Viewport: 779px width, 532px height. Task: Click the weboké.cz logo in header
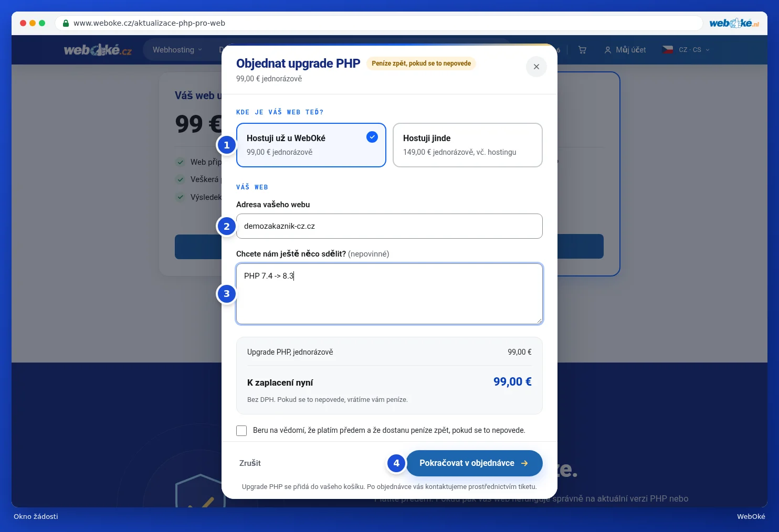coord(98,50)
